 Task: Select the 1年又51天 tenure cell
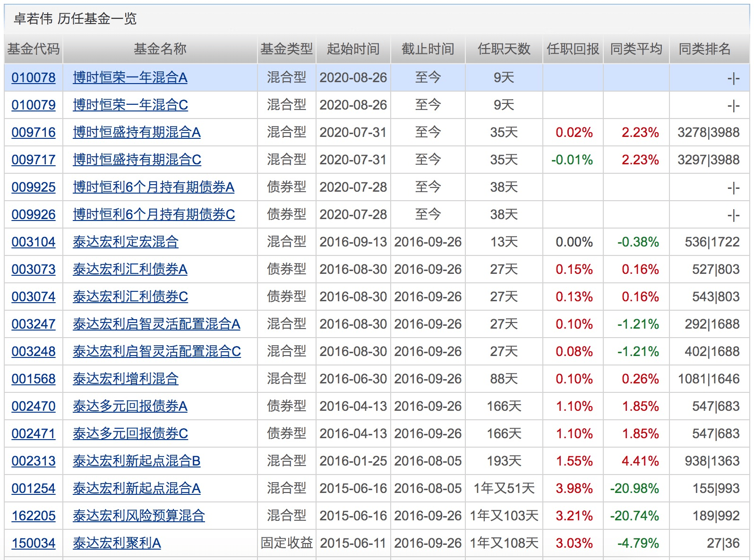pyautogui.click(x=504, y=488)
